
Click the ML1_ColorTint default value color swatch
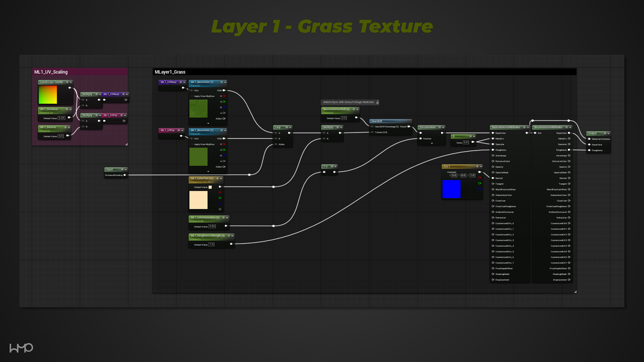(210, 187)
